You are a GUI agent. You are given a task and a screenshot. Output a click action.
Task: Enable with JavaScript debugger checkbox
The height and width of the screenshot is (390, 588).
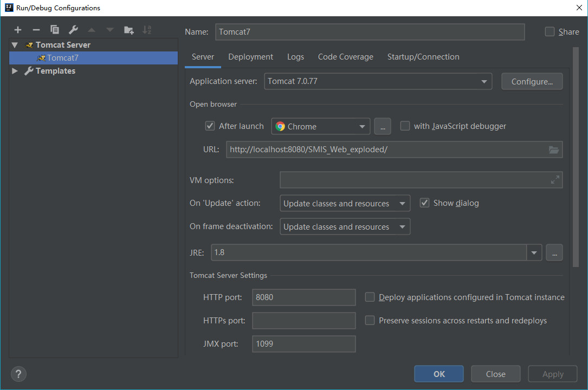(x=405, y=126)
